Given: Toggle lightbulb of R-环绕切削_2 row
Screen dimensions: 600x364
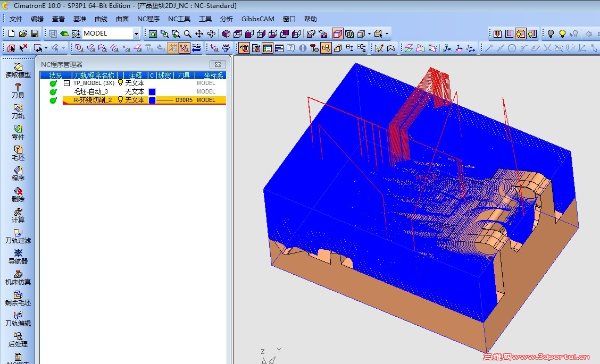Looking at the screenshot, I should click(120, 99).
